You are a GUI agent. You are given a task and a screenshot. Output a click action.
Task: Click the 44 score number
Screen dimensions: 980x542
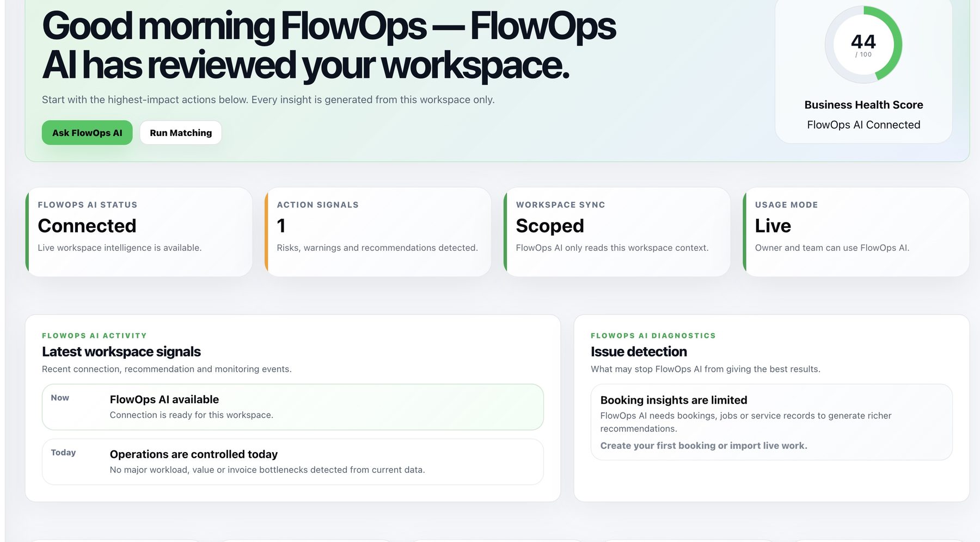click(x=863, y=42)
